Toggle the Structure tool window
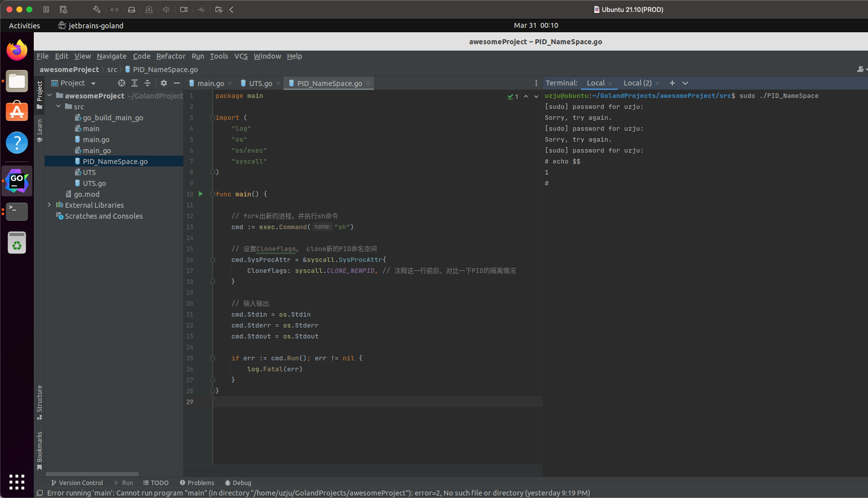This screenshot has height=498, width=868. tap(40, 402)
